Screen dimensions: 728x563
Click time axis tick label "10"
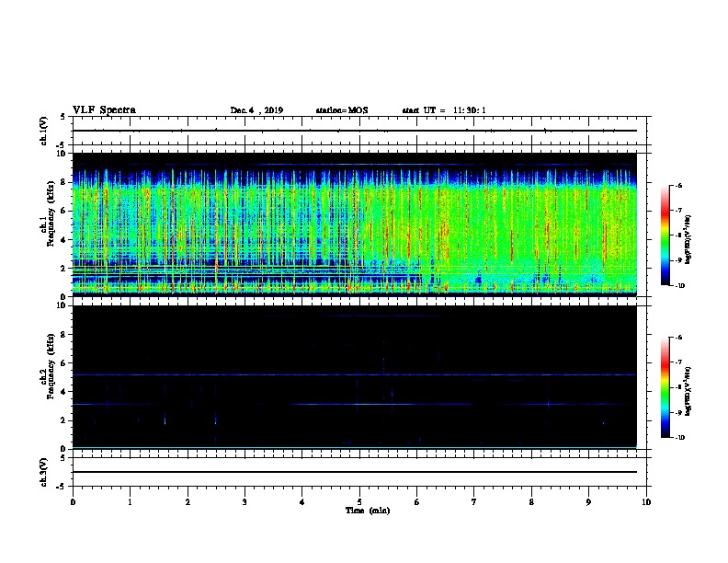pyautogui.click(x=646, y=502)
